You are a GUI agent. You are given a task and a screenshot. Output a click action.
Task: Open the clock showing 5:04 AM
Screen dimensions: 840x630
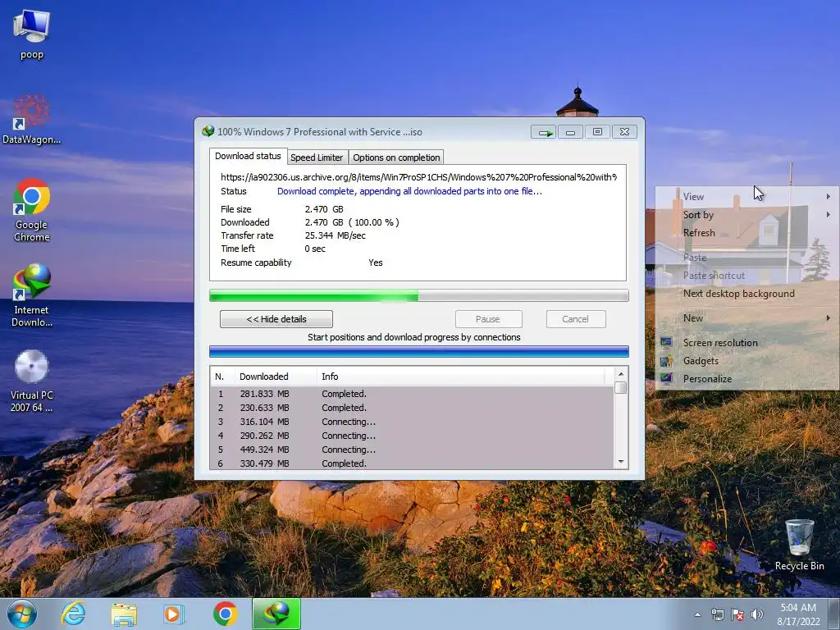point(798,614)
